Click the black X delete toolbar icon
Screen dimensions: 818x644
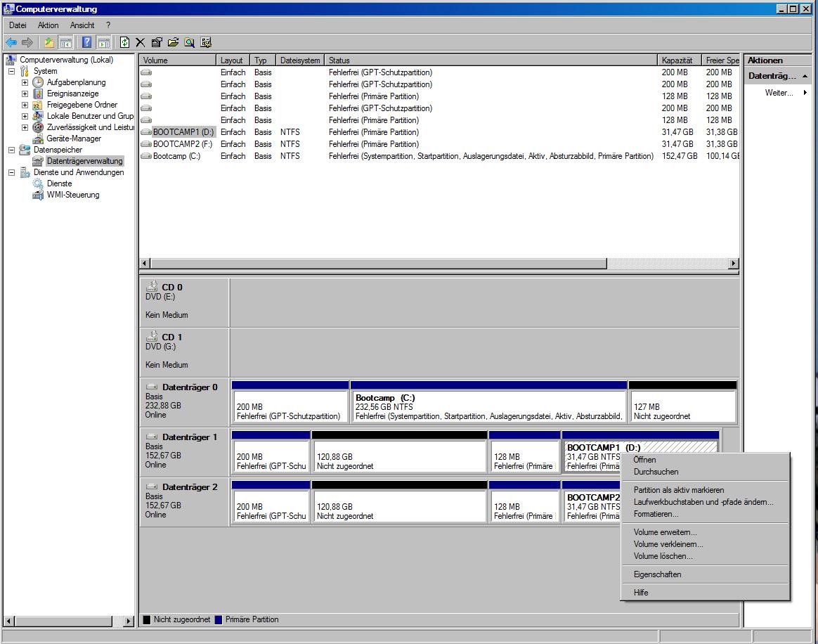pos(141,42)
